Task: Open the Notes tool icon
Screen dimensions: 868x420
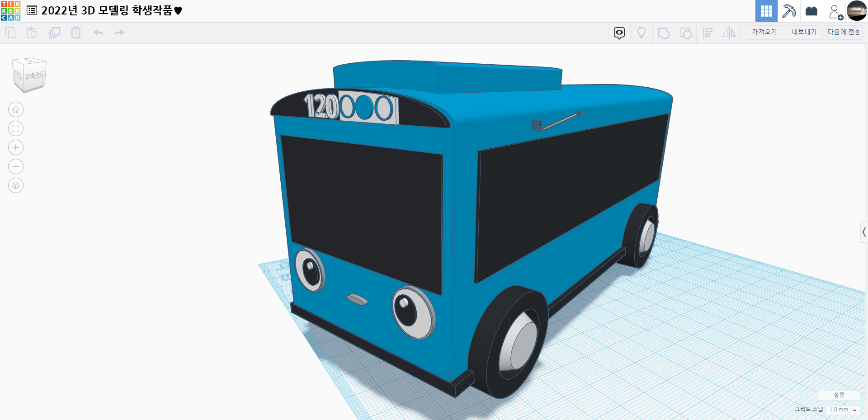Action: (x=619, y=33)
